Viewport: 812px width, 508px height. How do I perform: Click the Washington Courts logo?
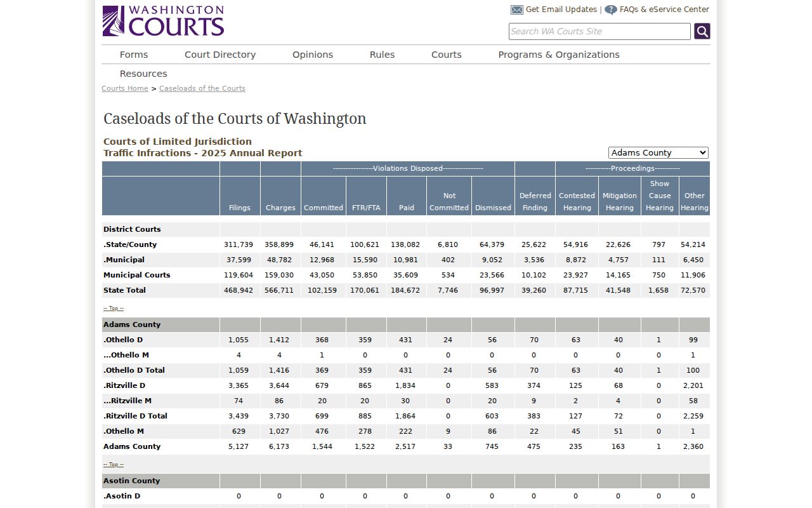pos(163,21)
